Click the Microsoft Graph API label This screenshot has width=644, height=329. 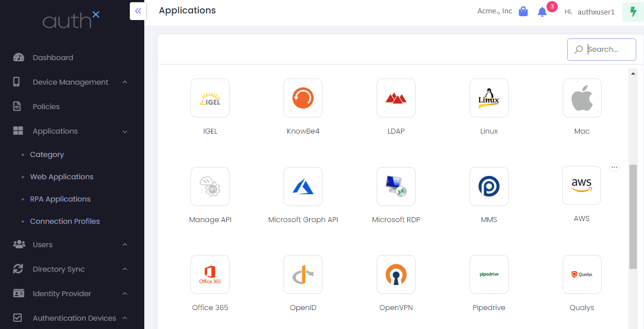point(303,219)
